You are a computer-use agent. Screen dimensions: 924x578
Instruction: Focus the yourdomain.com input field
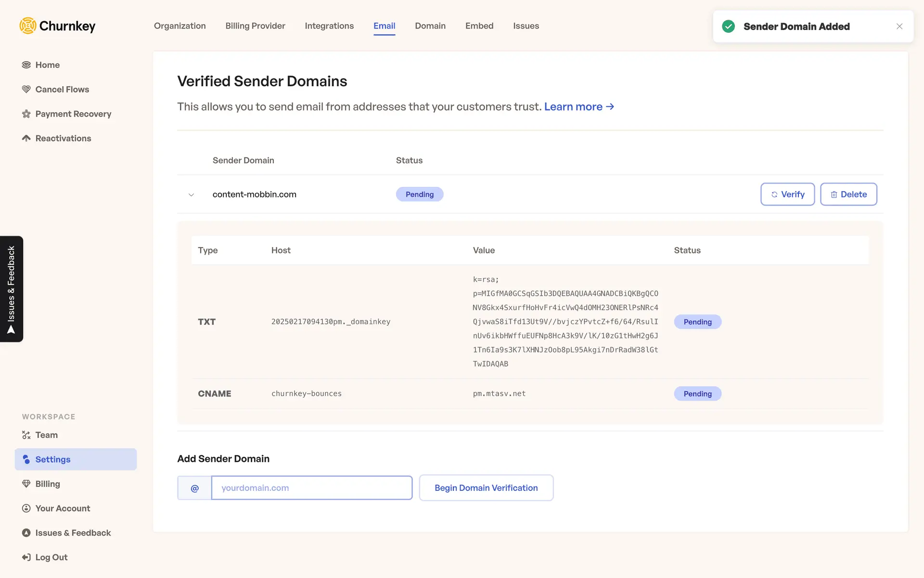pos(311,488)
